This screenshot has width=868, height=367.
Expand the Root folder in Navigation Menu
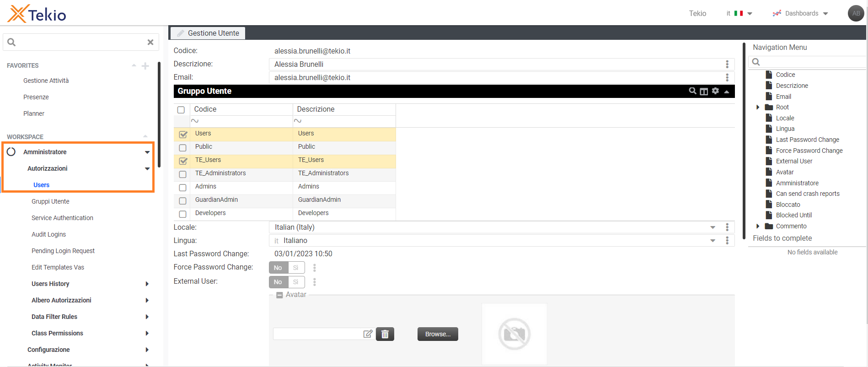758,108
